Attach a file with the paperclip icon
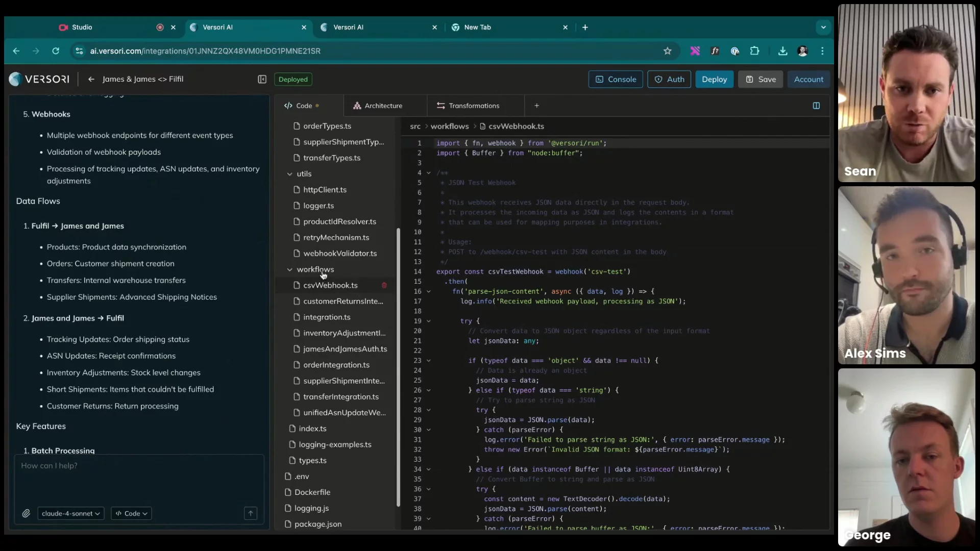980x551 pixels. click(x=26, y=513)
